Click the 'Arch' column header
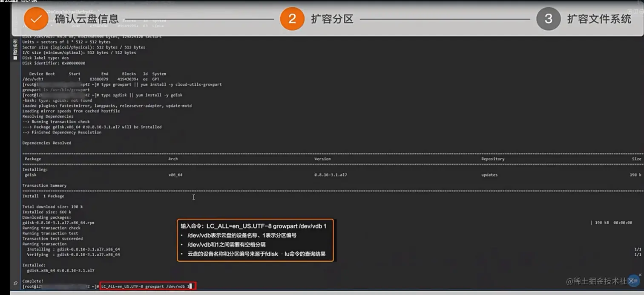Screen dimensions: 644x295 [x=173, y=159]
